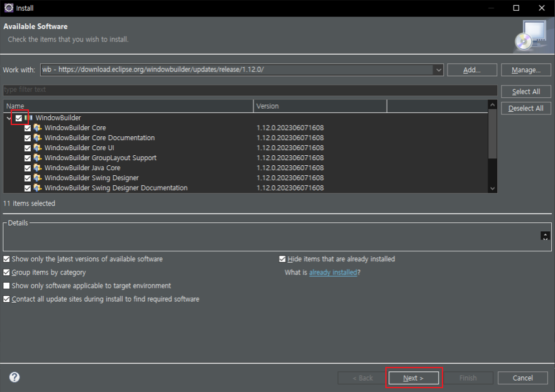Click the WindowBuilder category icon
Screen dimensions: 555x392
pyautogui.click(x=29, y=118)
